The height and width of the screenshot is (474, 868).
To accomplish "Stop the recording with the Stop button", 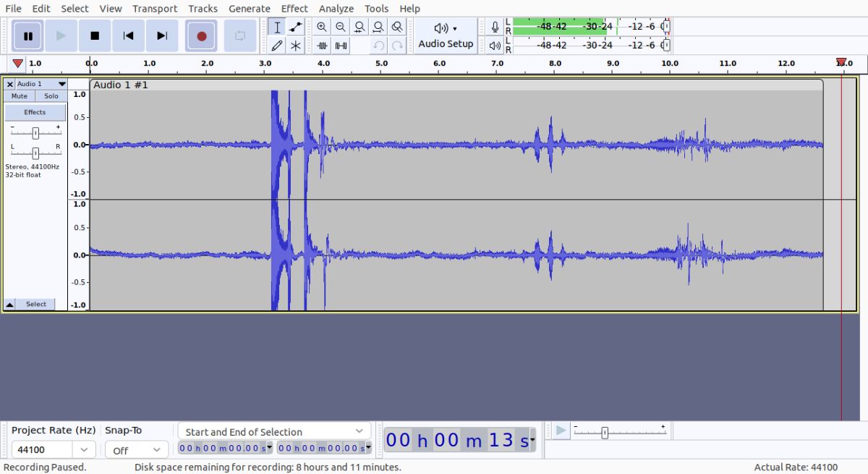I will [x=95, y=35].
